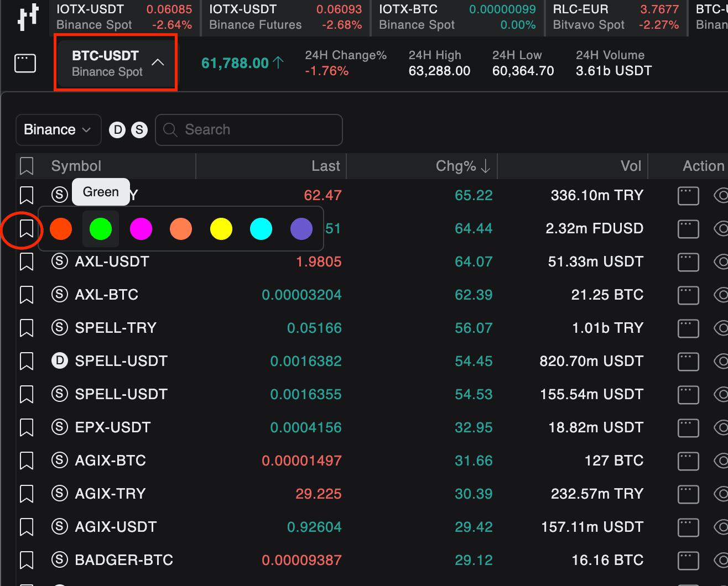Toggle the S spot filter

tap(139, 130)
